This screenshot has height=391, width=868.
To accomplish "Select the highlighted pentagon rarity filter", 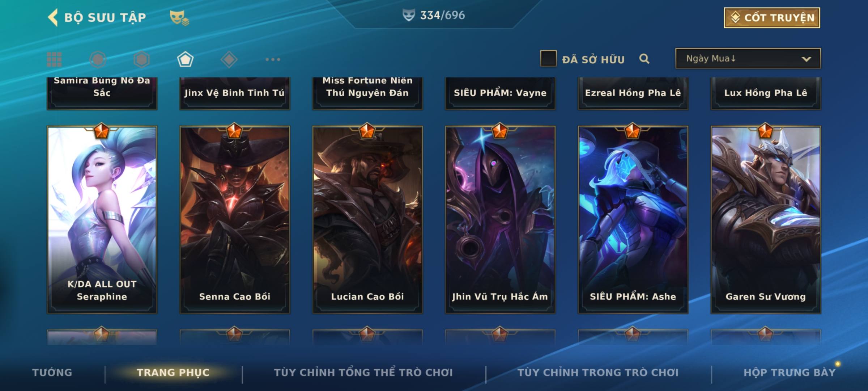I will [x=185, y=59].
